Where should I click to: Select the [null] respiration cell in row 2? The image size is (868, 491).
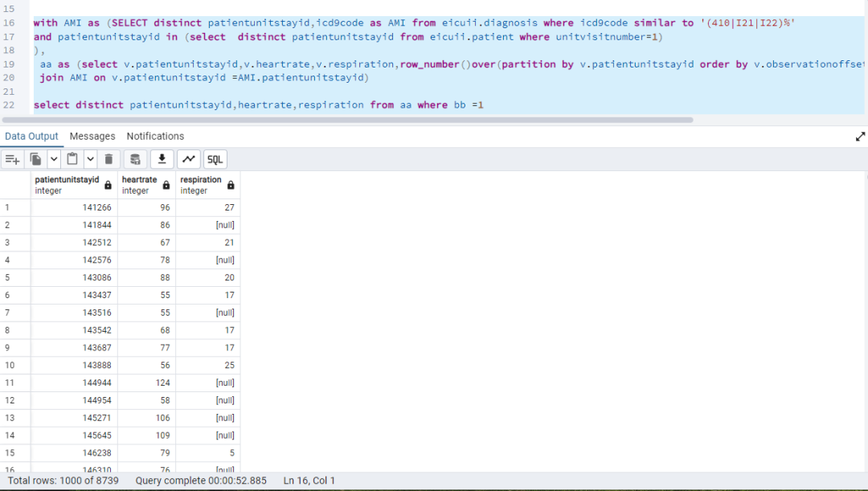(207, 225)
